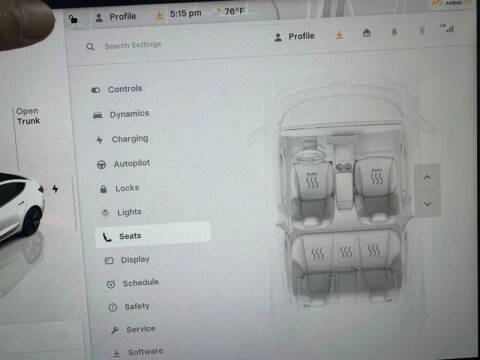This screenshot has height=360, width=480.
Task: Open Profile in the settings panel header
Action: click(294, 36)
